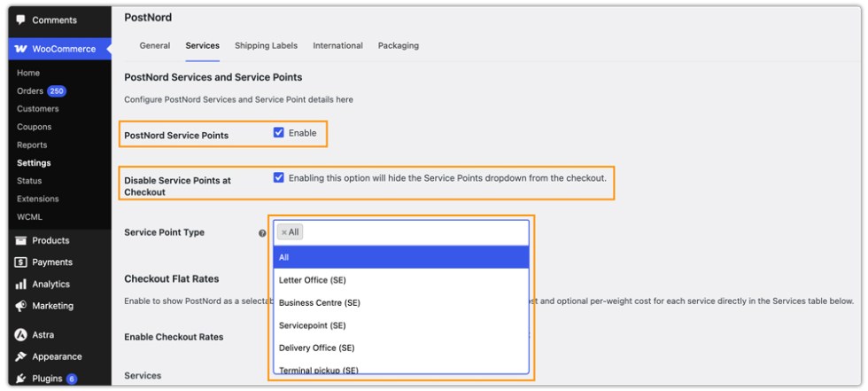The width and height of the screenshot is (868, 391).
Task: Pick Servicepoint (SE) option
Action: 401,325
